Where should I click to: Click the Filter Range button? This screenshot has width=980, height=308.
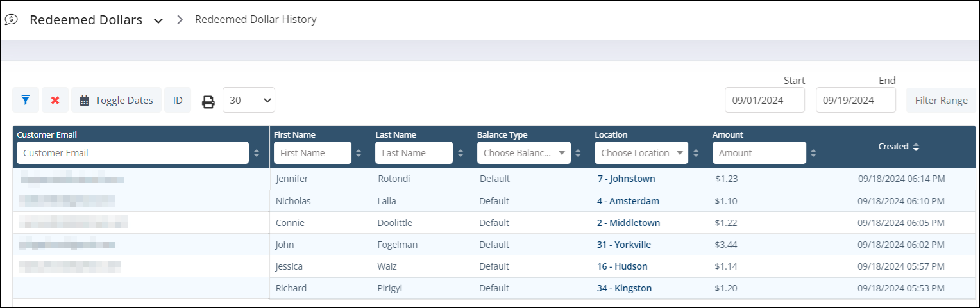[x=941, y=101]
